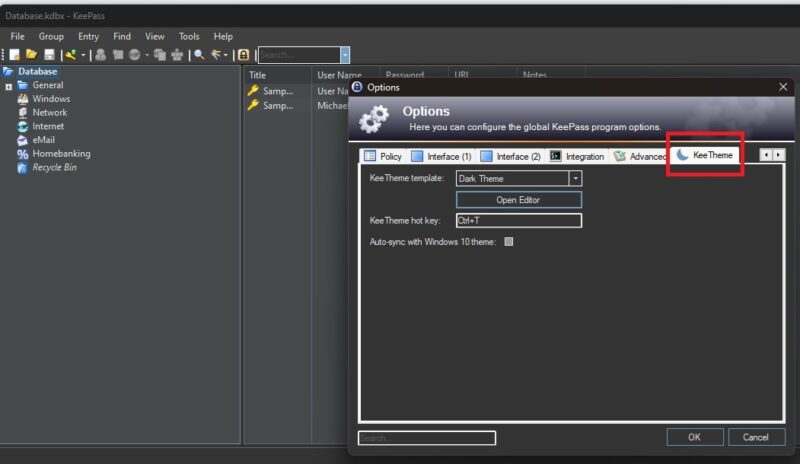Screen dimensions: 800x464
Task: Click the Copy User Name toolbar icon
Action: [101, 55]
